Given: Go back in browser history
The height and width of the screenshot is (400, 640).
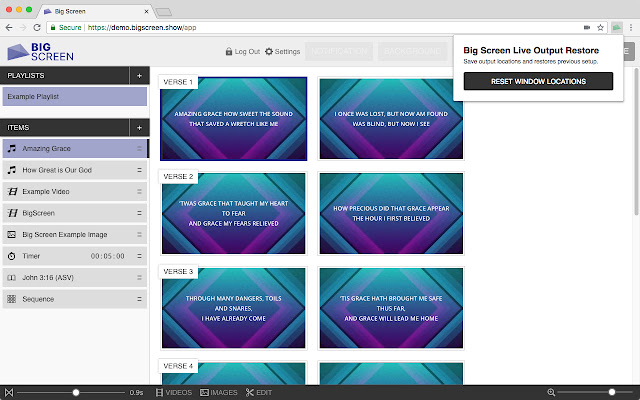Looking at the screenshot, I should (x=9, y=28).
